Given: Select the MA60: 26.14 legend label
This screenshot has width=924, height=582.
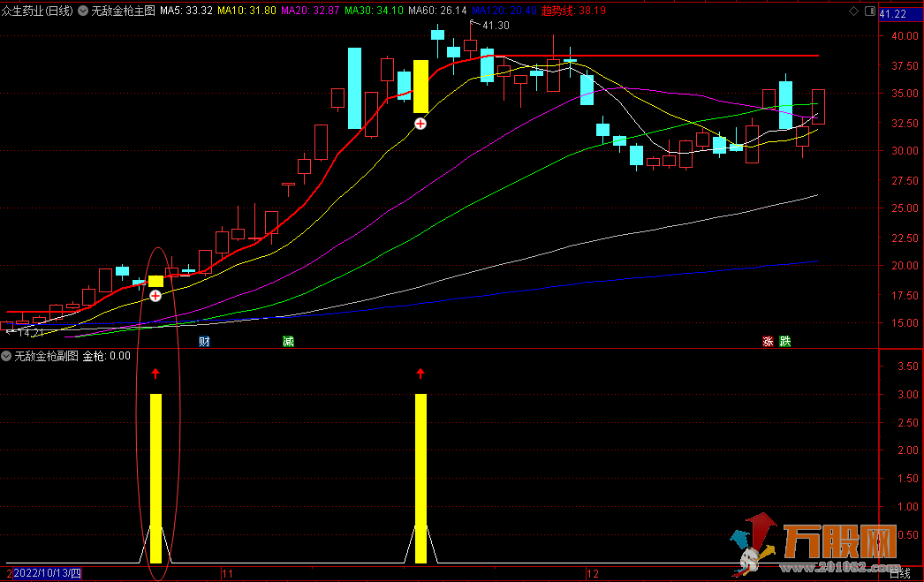Looking at the screenshot, I should [437, 11].
